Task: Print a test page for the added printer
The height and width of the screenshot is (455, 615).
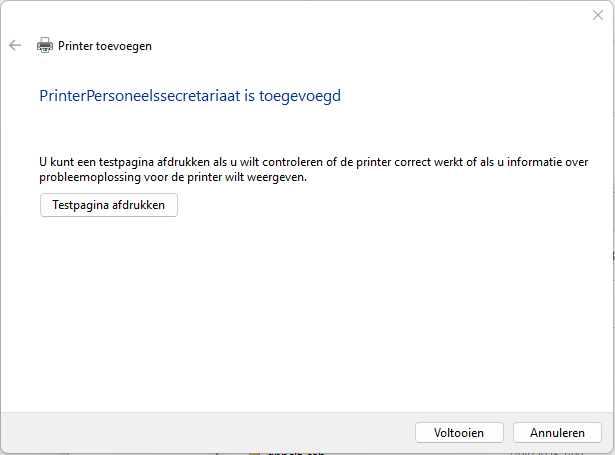Action: coord(109,204)
